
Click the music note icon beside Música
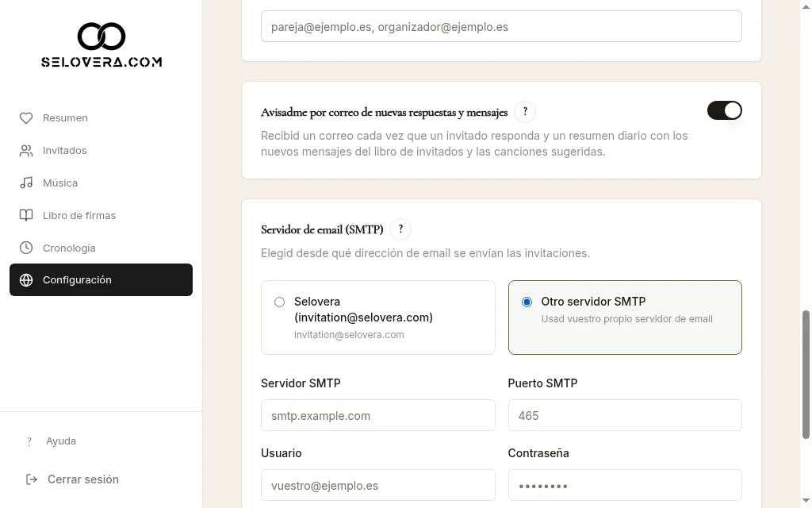(26, 183)
